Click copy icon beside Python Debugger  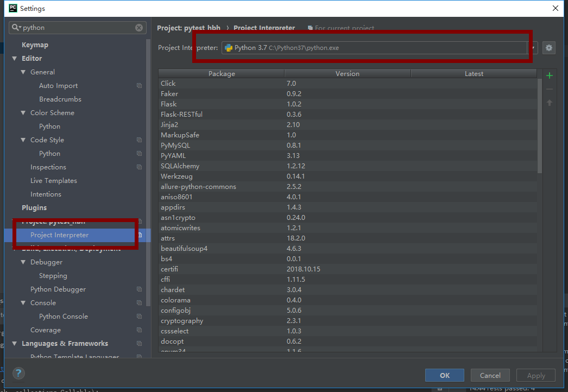click(x=139, y=289)
